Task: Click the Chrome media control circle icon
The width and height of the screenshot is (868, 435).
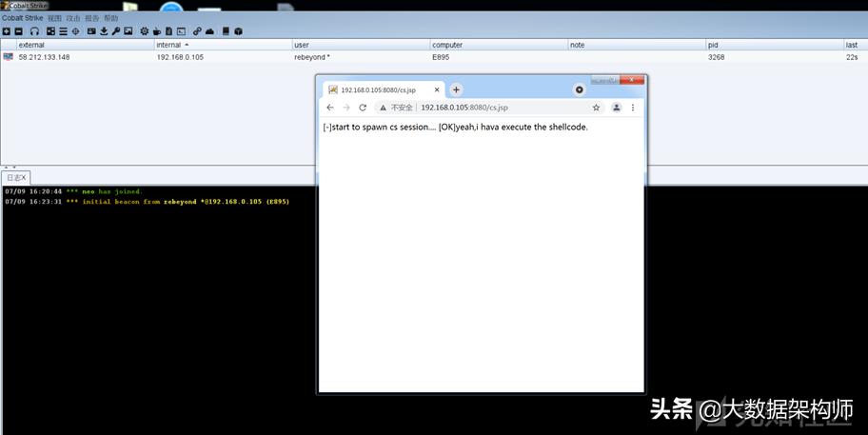Action: [x=579, y=89]
